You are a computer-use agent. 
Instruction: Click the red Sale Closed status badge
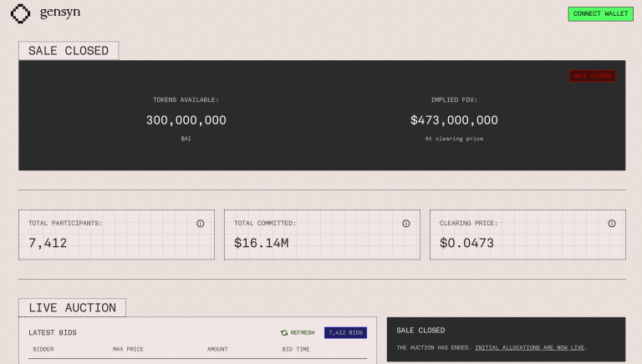coord(592,76)
